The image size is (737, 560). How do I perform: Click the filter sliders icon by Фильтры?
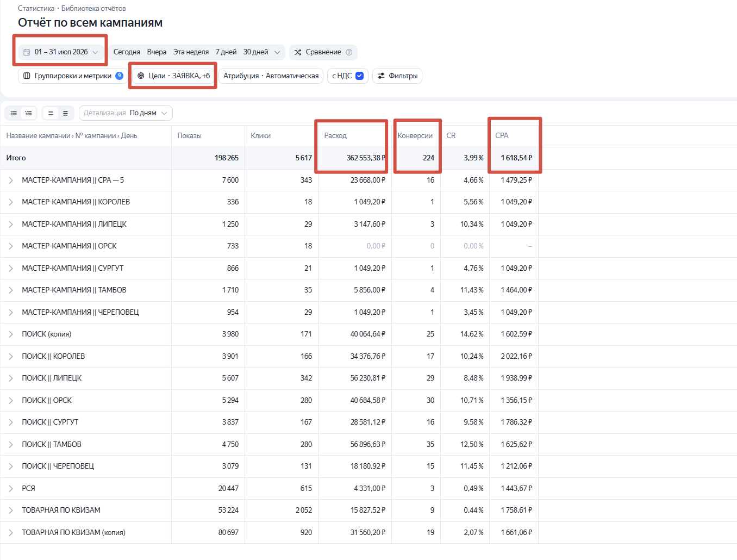tap(381, 76)
